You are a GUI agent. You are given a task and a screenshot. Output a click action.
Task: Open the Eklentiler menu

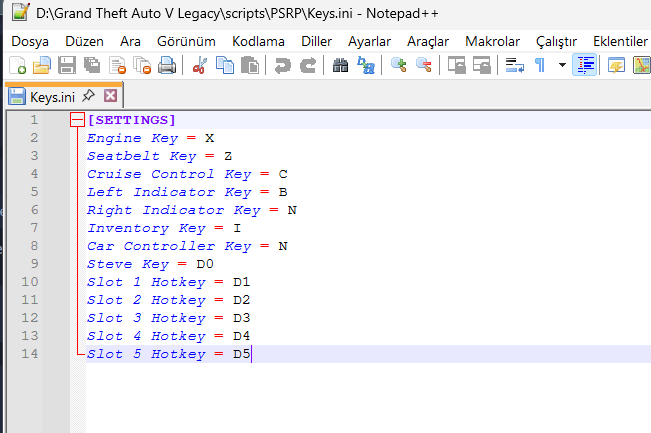click(x=620, y=42)
